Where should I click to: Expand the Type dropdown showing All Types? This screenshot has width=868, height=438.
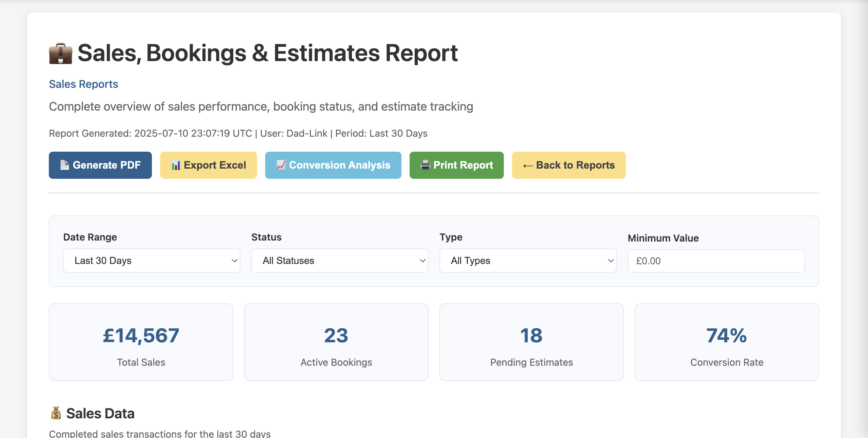[x=528, y=261]
